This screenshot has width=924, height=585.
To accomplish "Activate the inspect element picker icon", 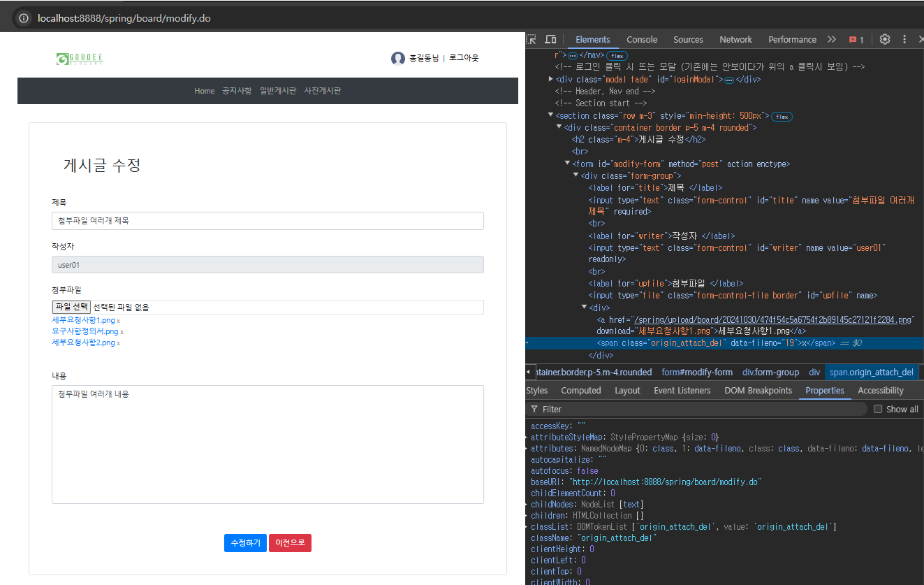I will point(531,39).
